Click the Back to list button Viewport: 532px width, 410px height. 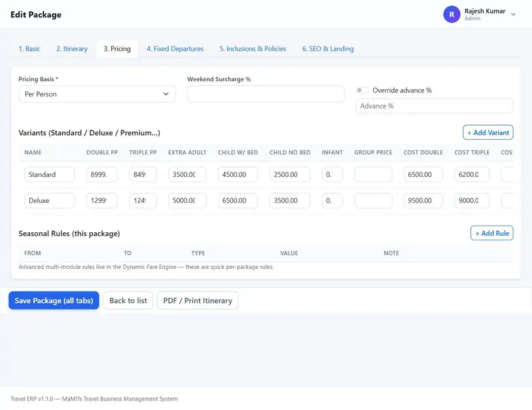click(x=128, y=301)
